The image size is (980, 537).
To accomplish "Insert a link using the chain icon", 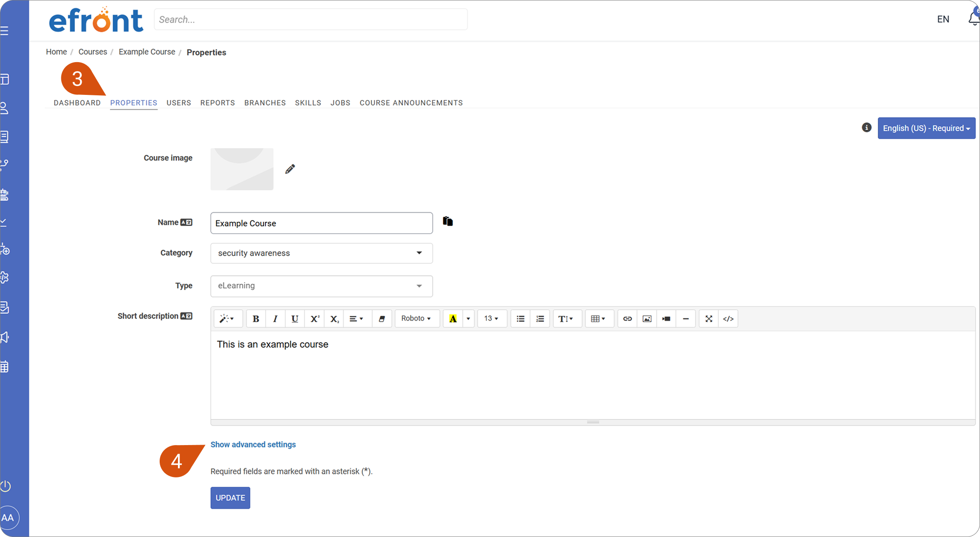I will click(627, 319).
